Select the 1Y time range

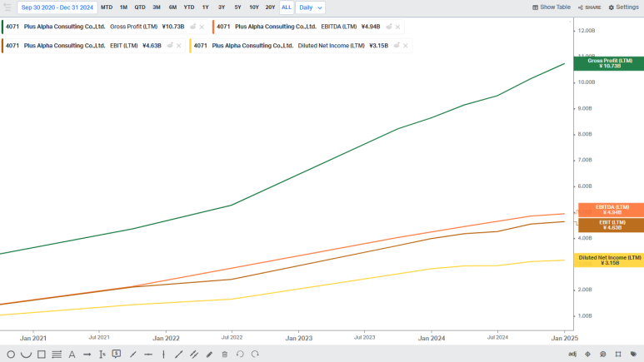205,7
